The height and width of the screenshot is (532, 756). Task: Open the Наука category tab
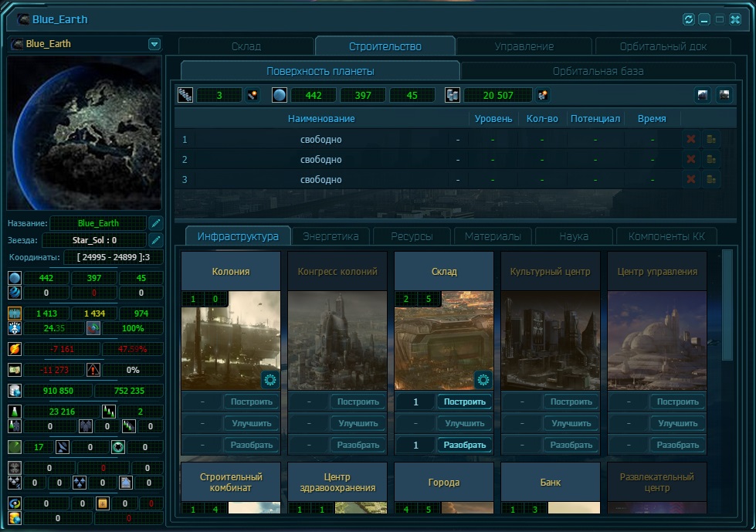pos(574,236)
